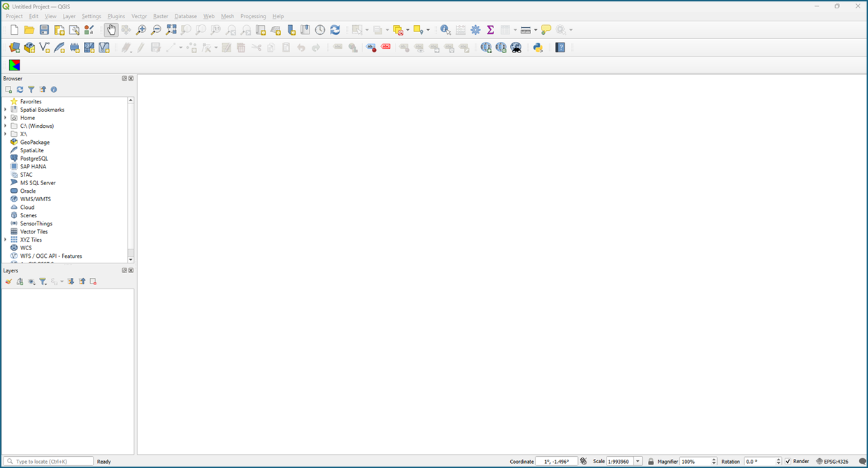The width and height of the screenshot is (868, 468).
Task: Click the Coordinate input field
Action: 556,462
